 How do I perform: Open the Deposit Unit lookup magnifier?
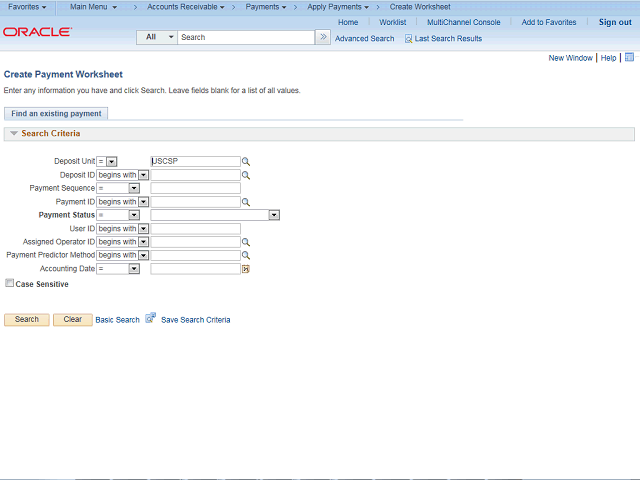click(x=246, y=162)
